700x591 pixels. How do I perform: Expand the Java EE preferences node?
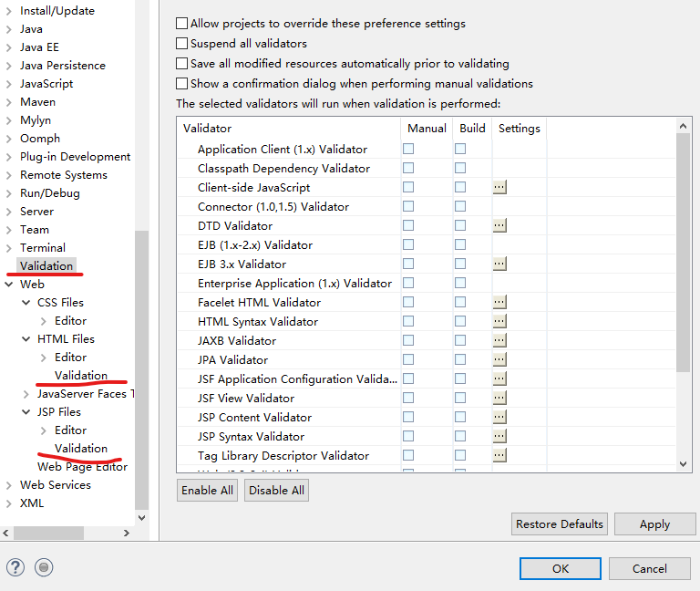[x=9, y=47]
